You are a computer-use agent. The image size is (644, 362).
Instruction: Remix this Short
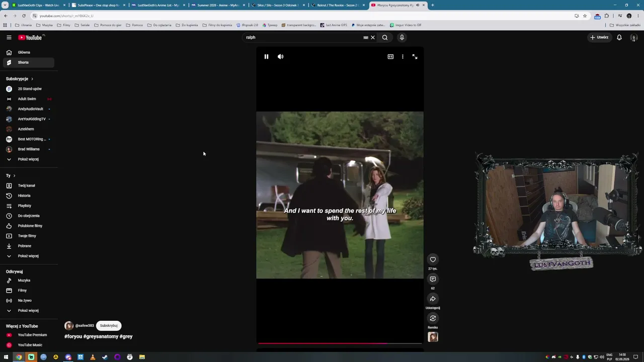(433, 318)
